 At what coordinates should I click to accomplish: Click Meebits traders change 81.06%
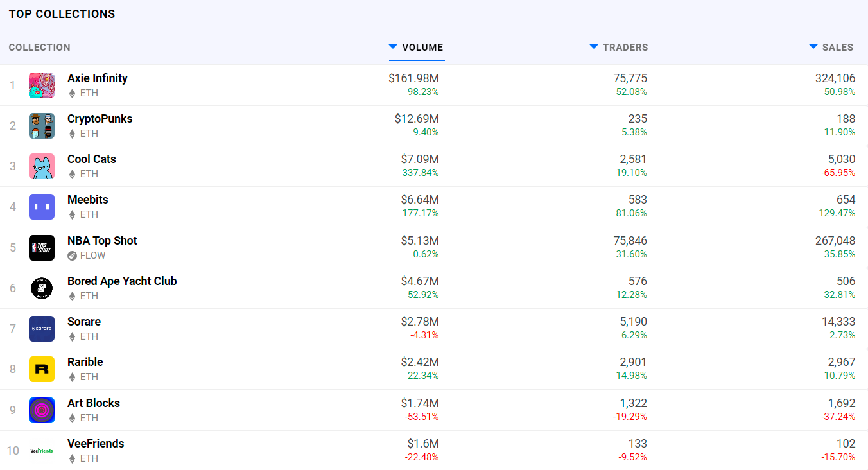tap(632, 213)
